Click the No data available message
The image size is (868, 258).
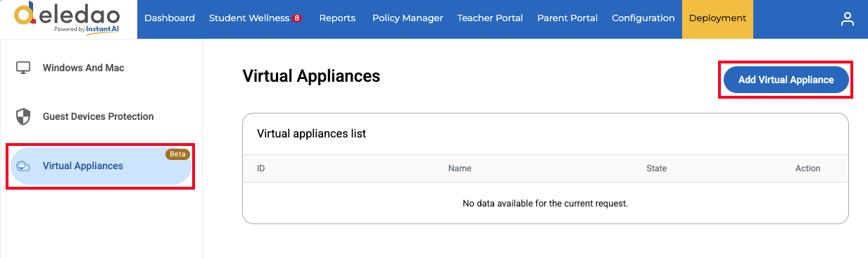546,203
